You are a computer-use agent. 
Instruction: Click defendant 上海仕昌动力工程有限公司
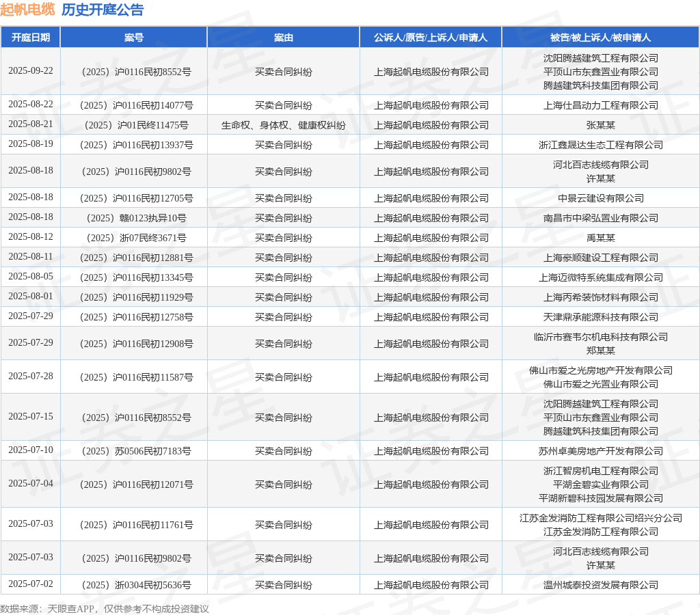[600, 105]
